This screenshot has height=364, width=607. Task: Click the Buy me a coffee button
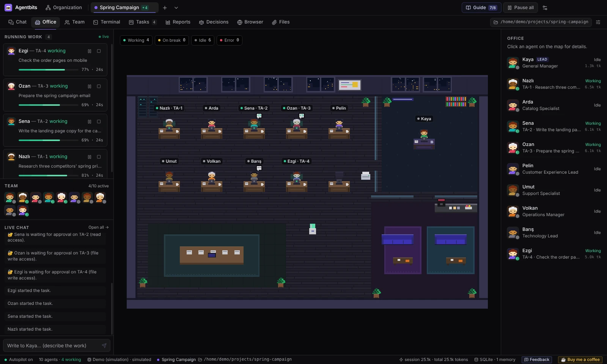pos(580,359)
